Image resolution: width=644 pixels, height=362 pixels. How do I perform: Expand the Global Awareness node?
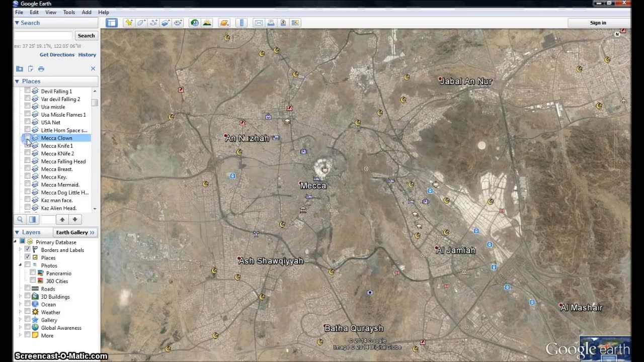click(21, 328)
